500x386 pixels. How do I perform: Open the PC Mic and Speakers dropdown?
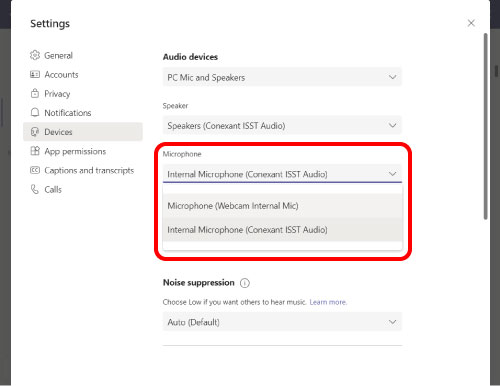pos(282,77)
